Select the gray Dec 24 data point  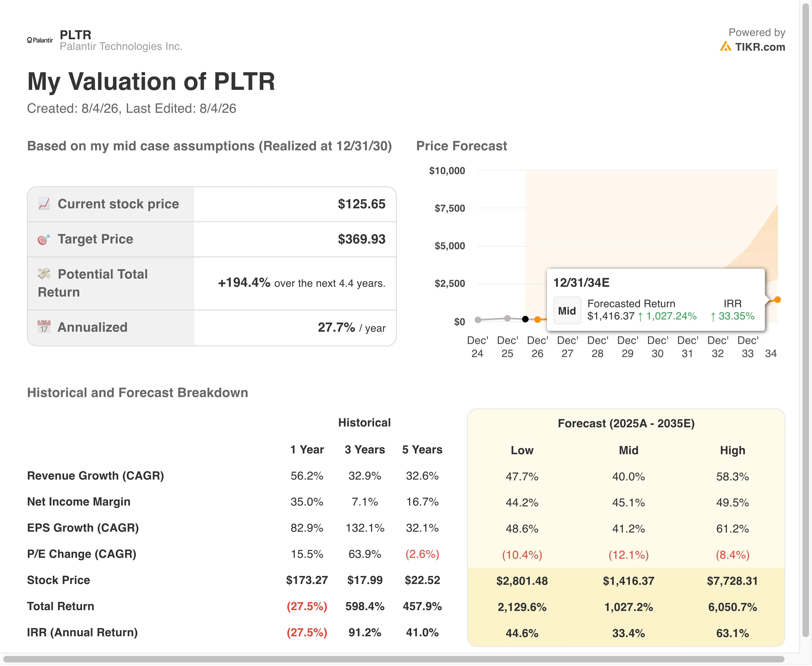point(478,320)
